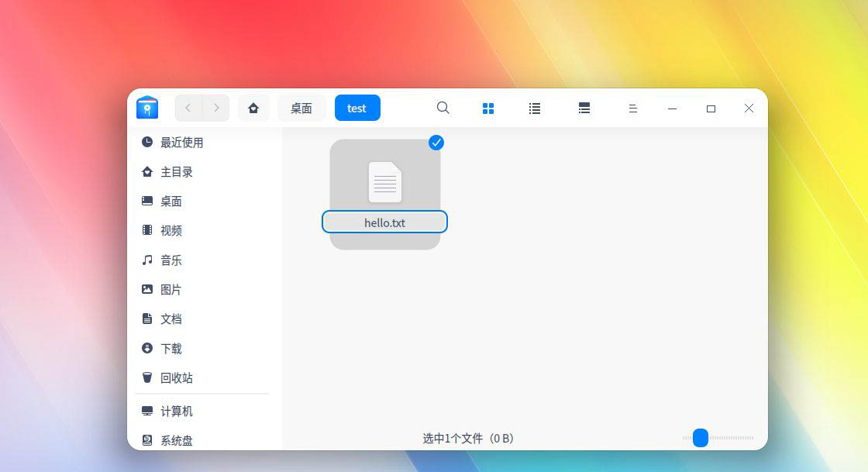Screen dimensions: 868x472
Task: Click the home directory breadcrumb icon
Action: coord(253,109)
